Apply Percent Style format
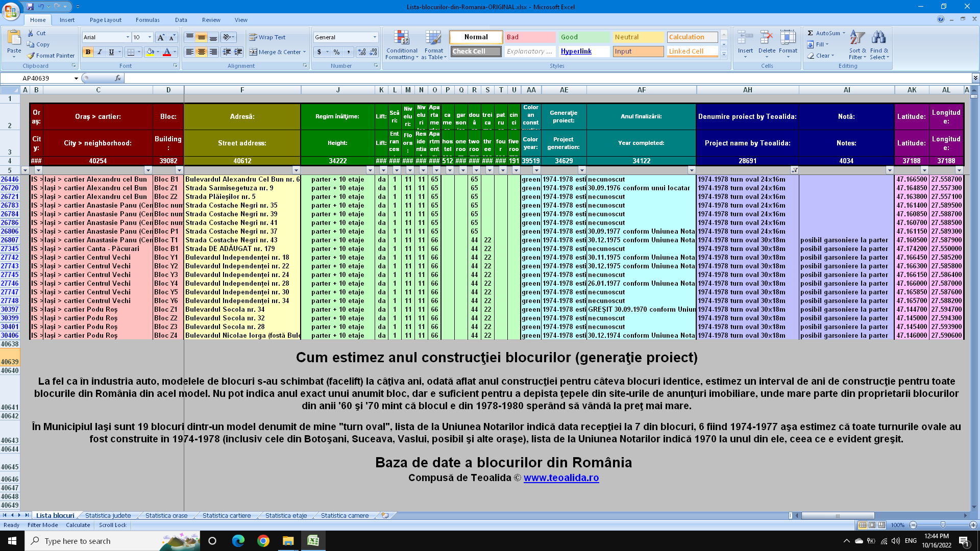The width and height of the screenshot is (980, 551). [x=336, y=52]
